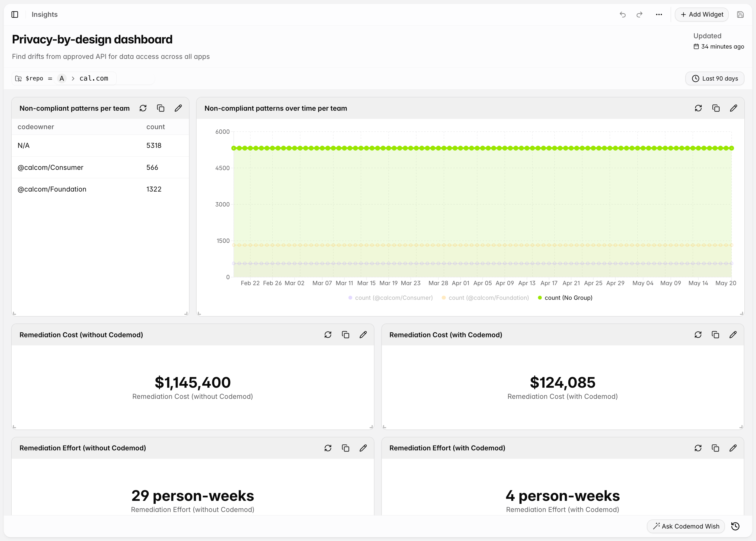756x541 pixels.
Task: Duplicate Remediation Effort (without Codemod) widget
Action: click(x=345, y=448)
